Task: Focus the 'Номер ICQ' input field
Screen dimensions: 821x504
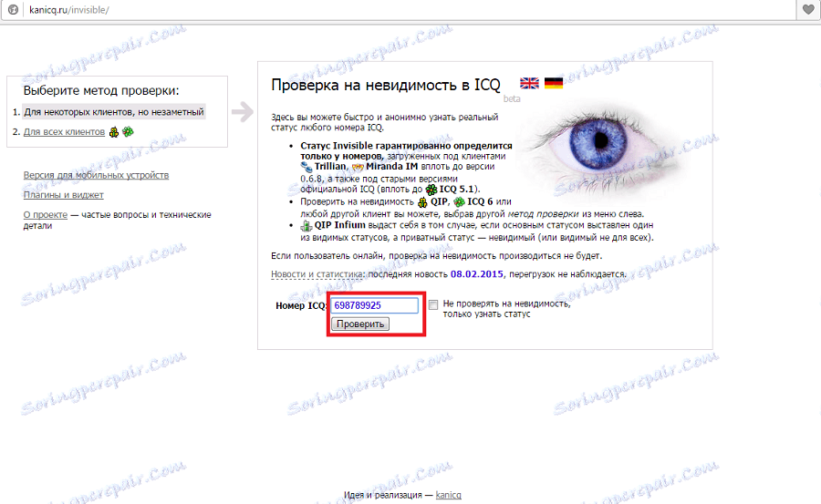Action: (x=374, y=305)
